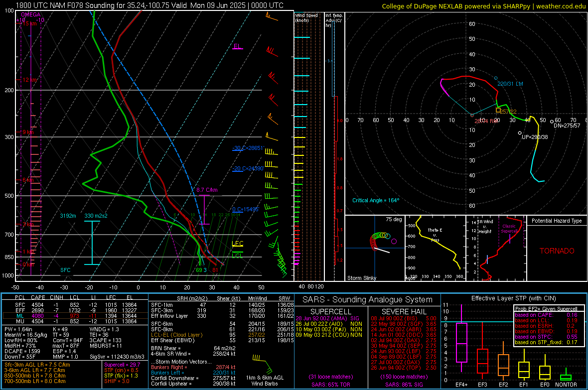Click the 'OMEGA' label on skew-T
This screenshot has height=390, width=588.
click(31, 14)
